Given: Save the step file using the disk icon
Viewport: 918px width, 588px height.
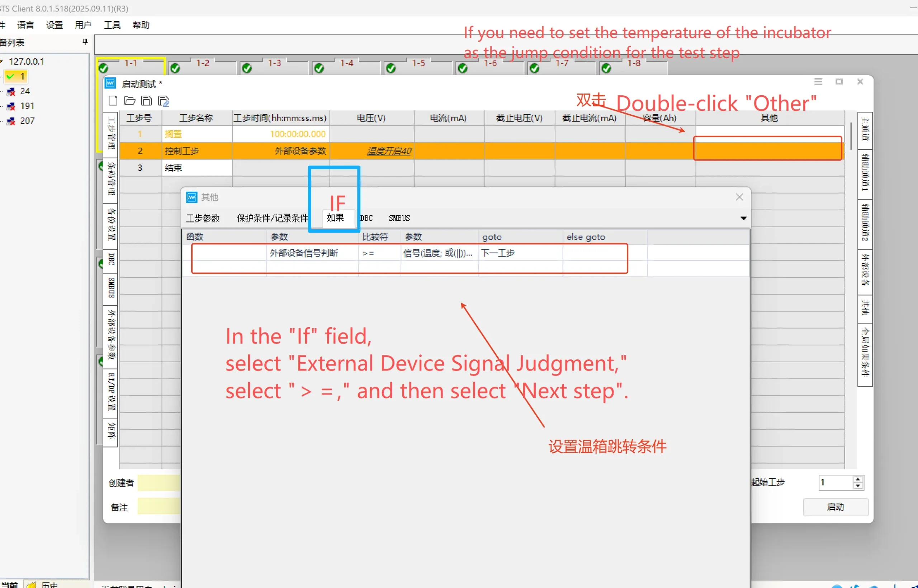Looking at the screenshot, I should click(x=146, y=101).
